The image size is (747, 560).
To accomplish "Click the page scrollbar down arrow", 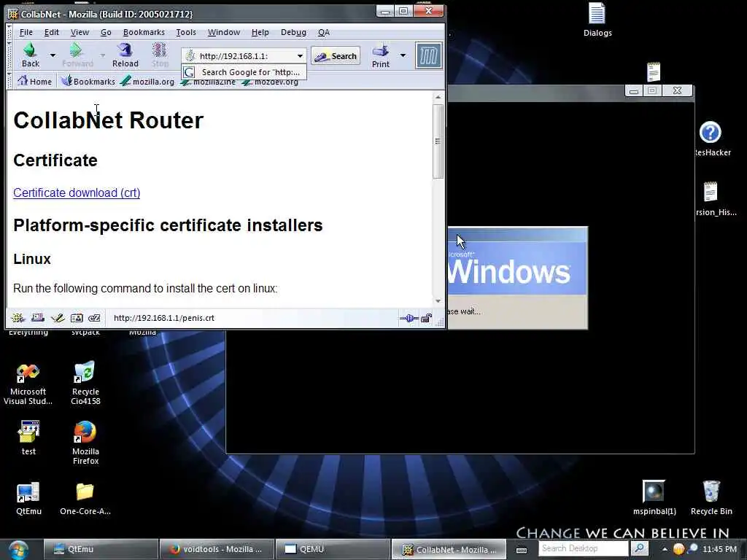I will pos(438,301).
